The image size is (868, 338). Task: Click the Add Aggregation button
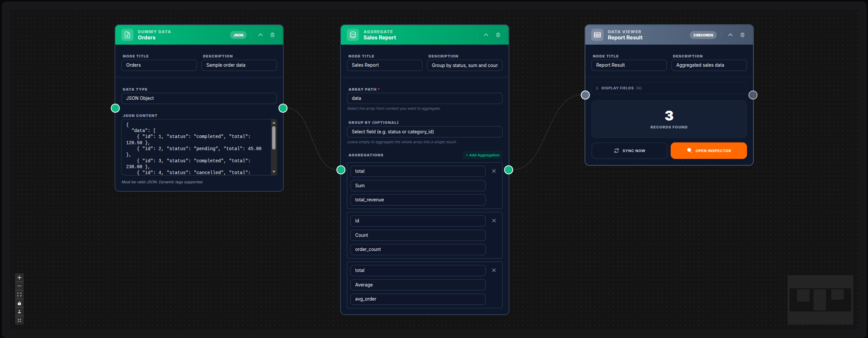482,155
